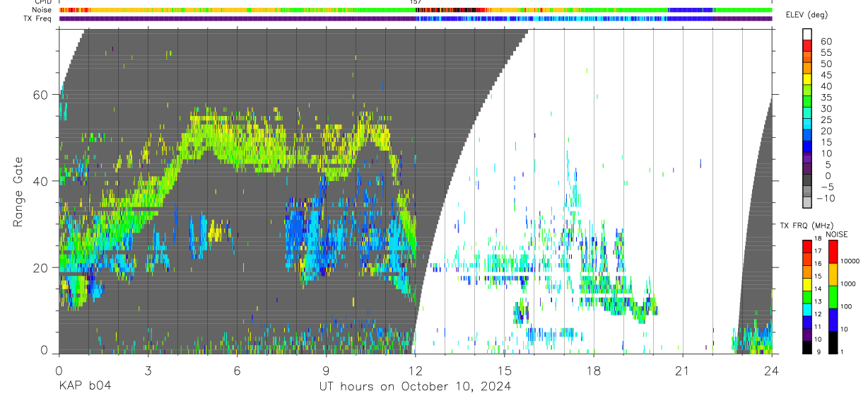The width and height of the screenshot is (868, 401).
Task: Click the 30 label on ELEV color bar
Action: click(x=826, y=108)
